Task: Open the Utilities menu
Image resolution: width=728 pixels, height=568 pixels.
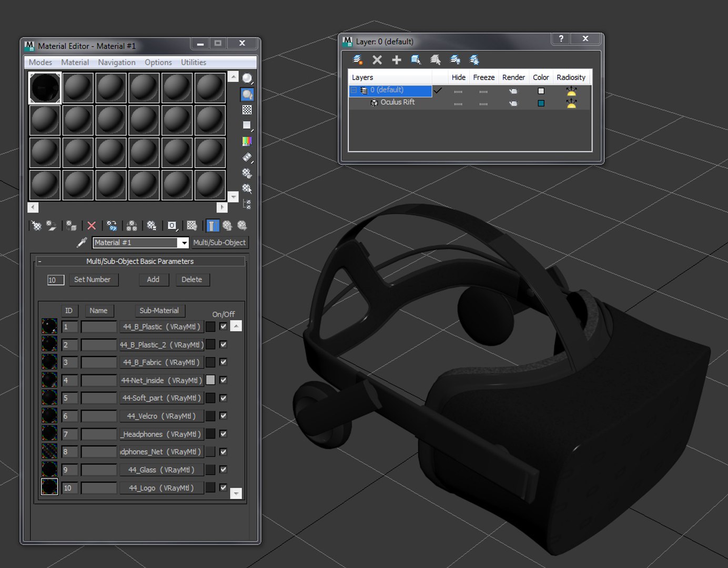Action: tap(194, 62)
